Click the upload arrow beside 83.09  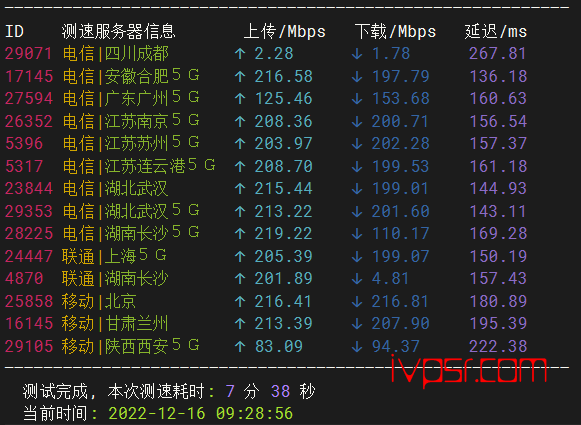pyautogui.click(x=240, y=346)
